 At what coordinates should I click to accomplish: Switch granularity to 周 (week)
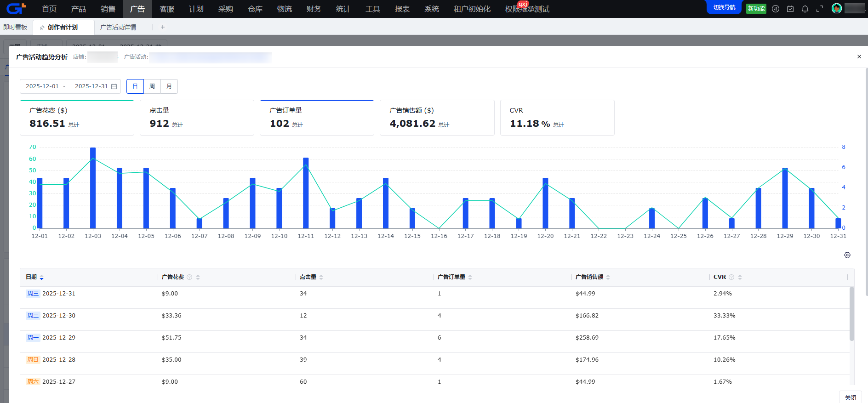(x=152, y=86)
